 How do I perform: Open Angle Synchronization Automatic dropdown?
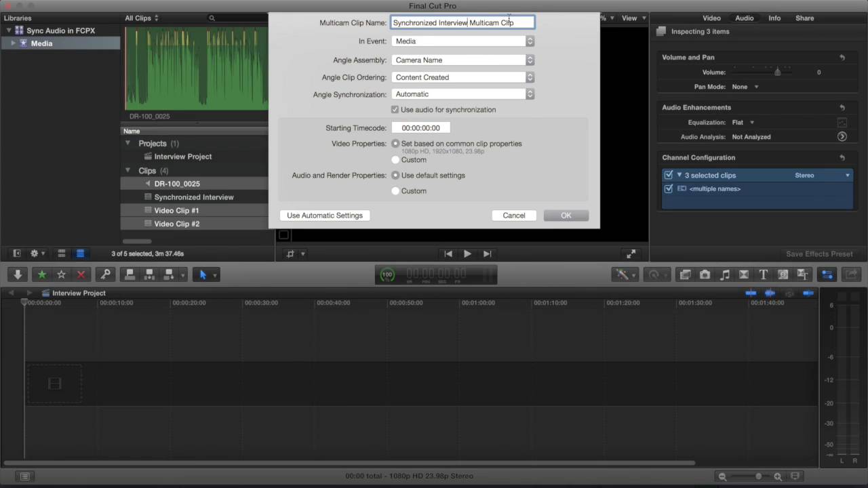tap(462, 94)
